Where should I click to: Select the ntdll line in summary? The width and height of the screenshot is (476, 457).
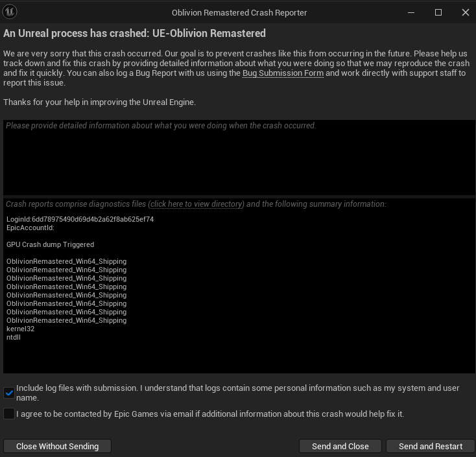click(x=14, y=337)
